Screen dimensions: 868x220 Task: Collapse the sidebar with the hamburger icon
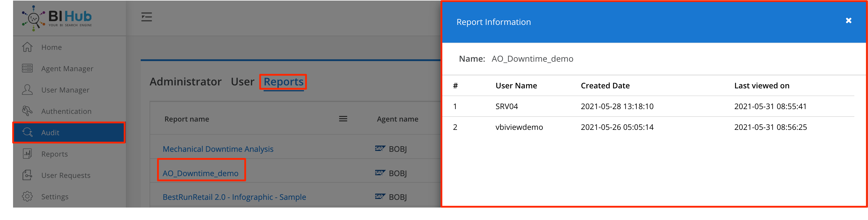(x=147, y=17)
